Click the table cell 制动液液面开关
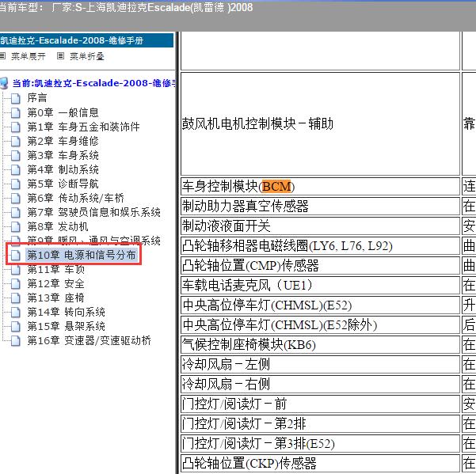476x474 pixels. click(320, 226)
